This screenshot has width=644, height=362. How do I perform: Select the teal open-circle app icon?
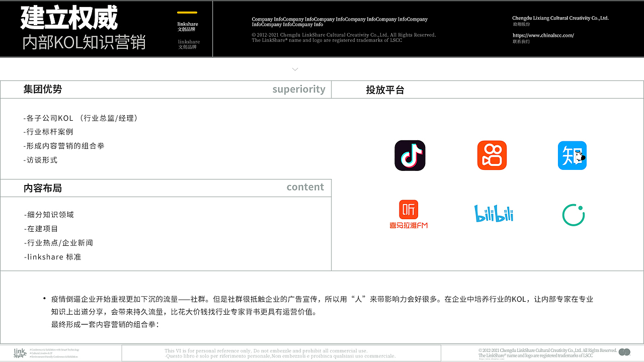(x=572, y=213)
